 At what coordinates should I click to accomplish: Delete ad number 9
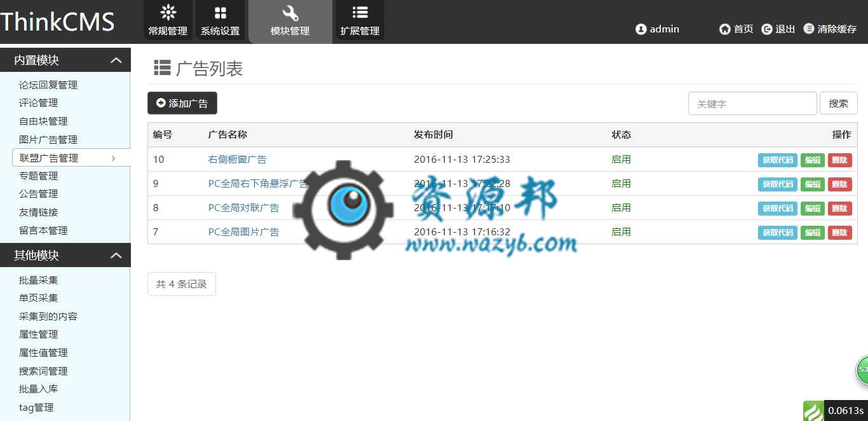(x=840, y=184)
